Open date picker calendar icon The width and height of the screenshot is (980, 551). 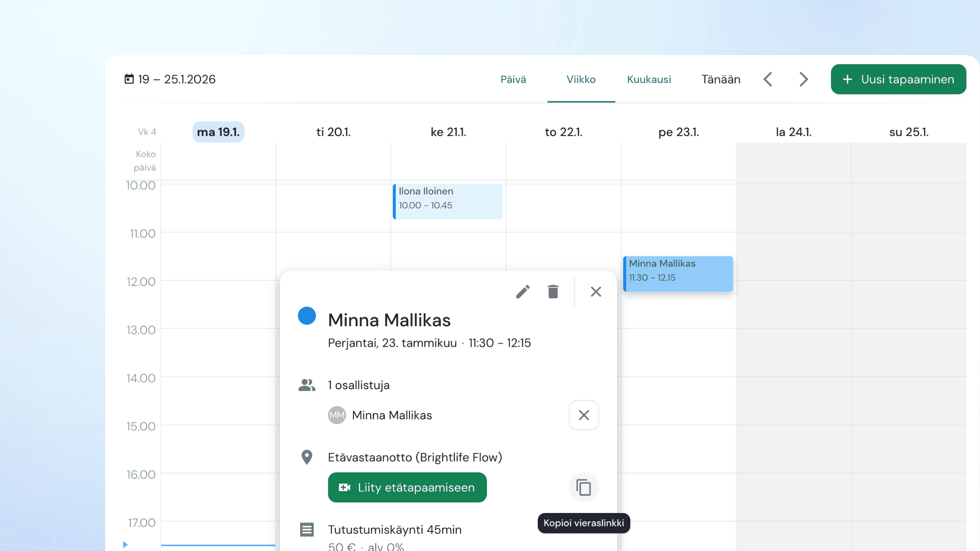[129, 79]
